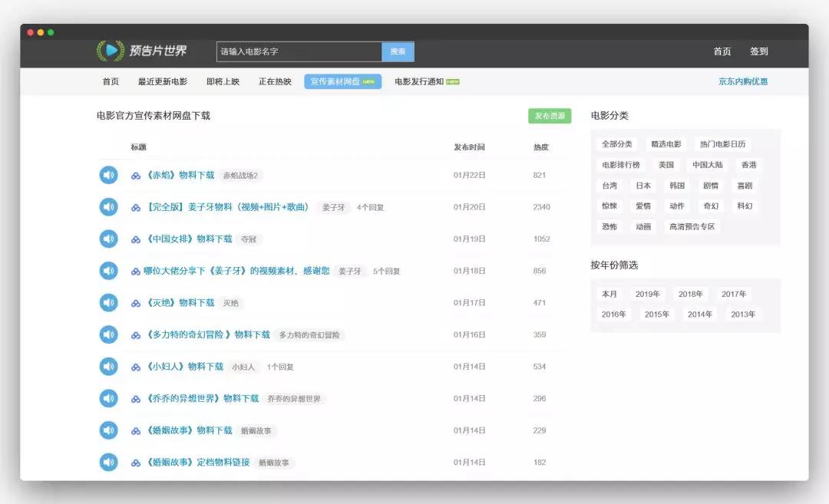Open the 签到 link at top right
The image size is (829, 504).
coord(759,51)
